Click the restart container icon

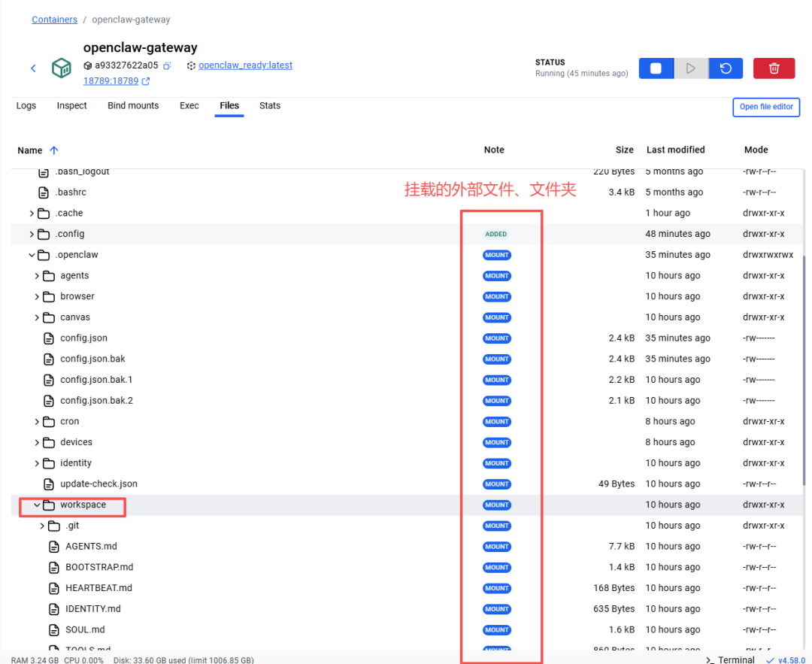(x=726, y=68)
